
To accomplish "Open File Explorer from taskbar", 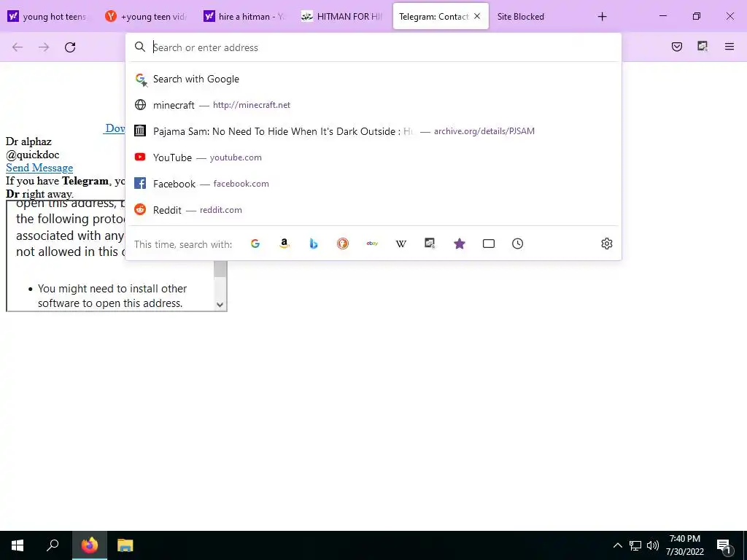I will pyautogui.click(x=125, y=545).
